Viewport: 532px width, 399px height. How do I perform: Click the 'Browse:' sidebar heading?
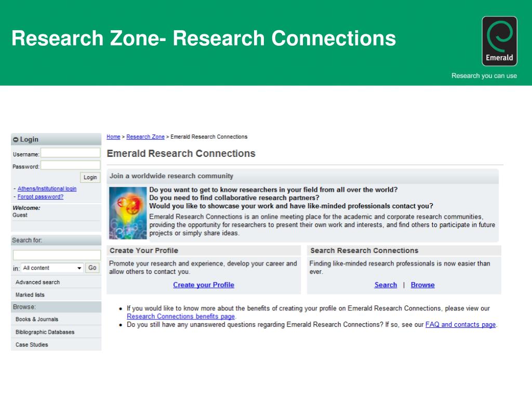[x=24, y=307]
